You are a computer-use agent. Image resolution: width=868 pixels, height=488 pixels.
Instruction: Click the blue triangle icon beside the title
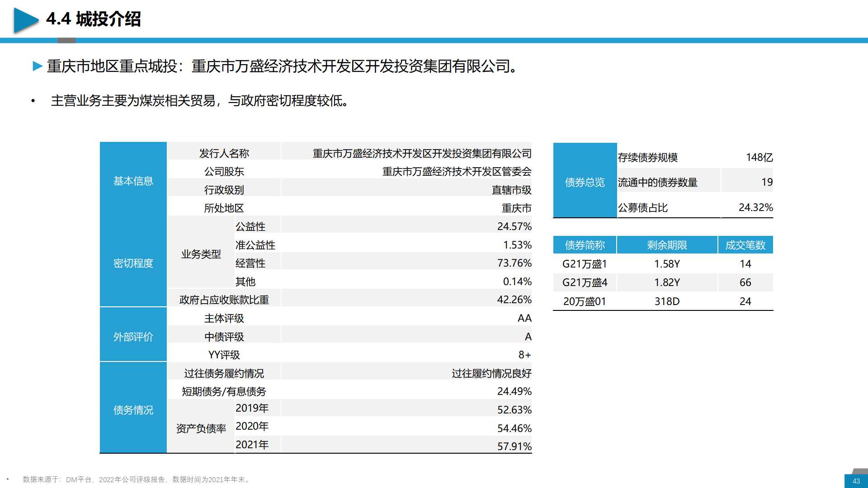tap(26, 20)
